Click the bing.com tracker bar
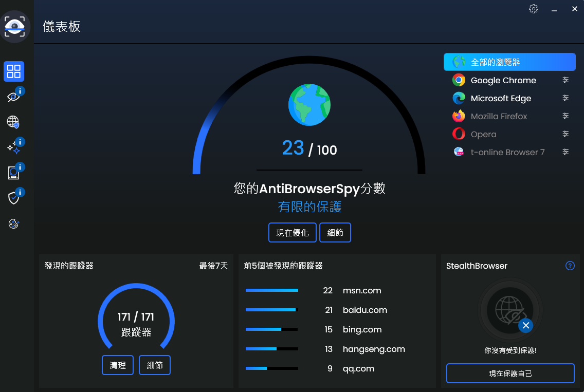 click(x=272, y=329)
